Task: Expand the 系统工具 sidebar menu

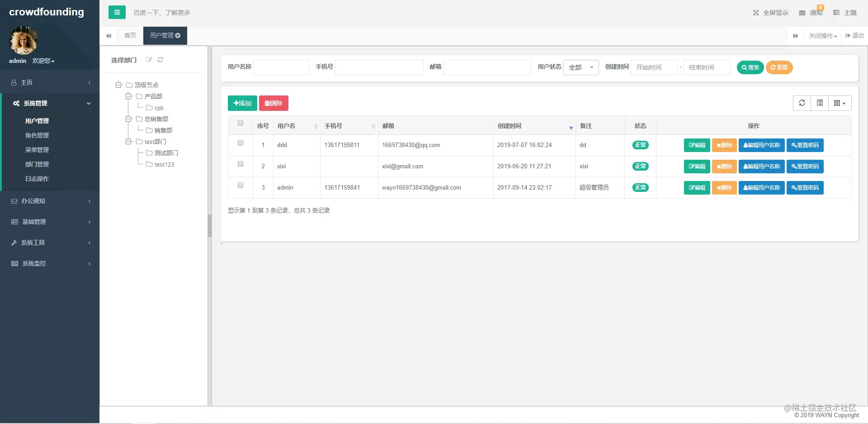Action: pos(50,243)
